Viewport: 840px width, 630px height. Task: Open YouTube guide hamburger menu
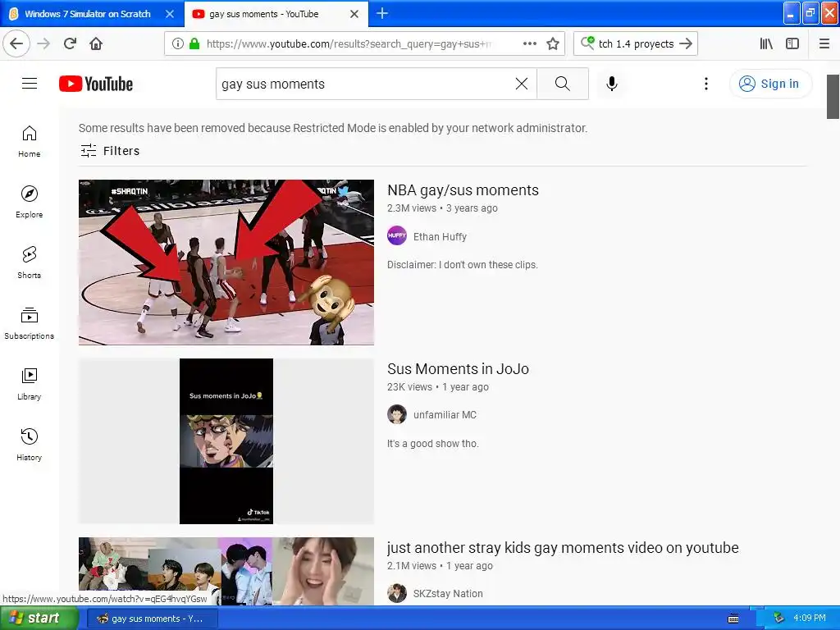click(x=30, y=84)
